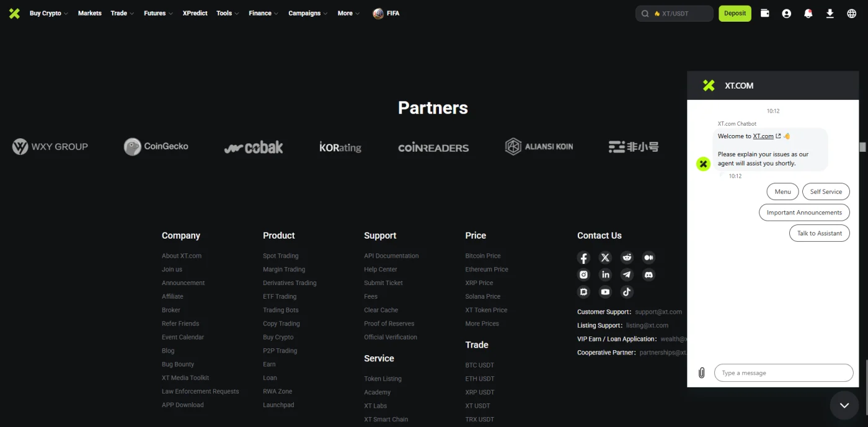Open the Bug Bounty footer link
Viewport: 868px width, 427px height.
tap(178, 364)
